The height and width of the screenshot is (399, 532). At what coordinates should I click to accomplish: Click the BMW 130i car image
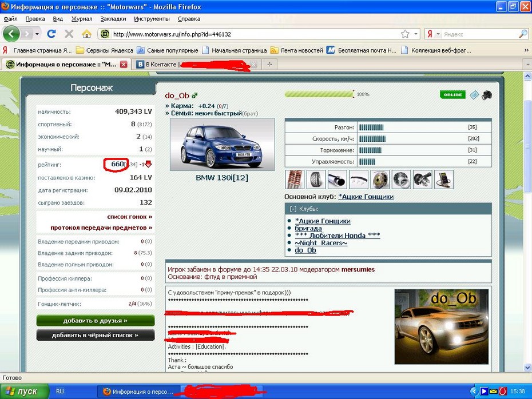click(222, 145)
